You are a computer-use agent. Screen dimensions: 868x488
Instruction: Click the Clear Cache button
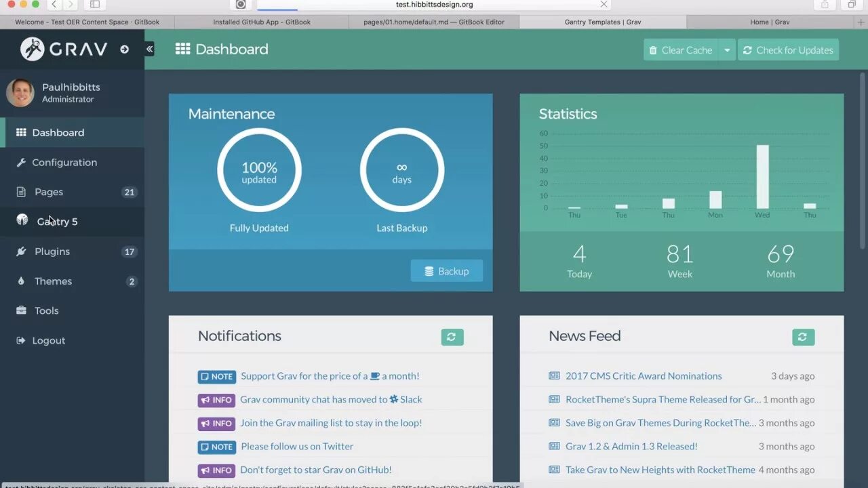(680, 49)
